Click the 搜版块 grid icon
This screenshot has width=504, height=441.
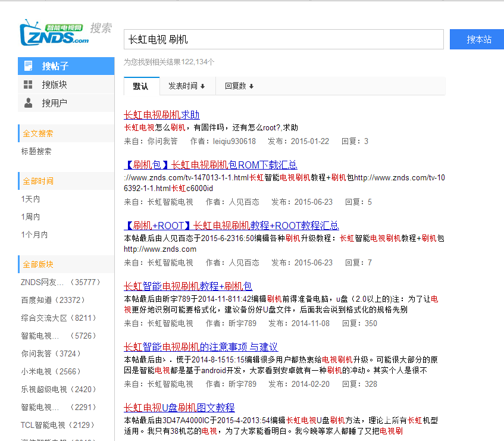point(29,85)
